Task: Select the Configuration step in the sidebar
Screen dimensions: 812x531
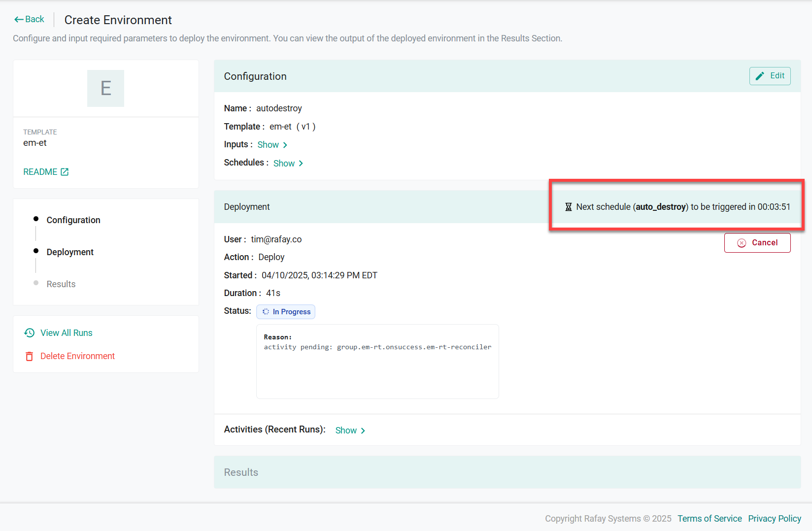Action: 73,220
